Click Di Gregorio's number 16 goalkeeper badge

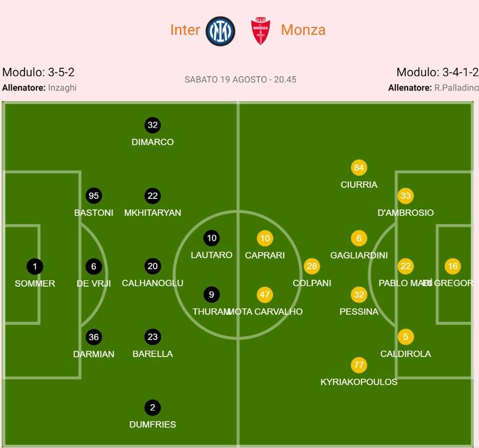(453, 267)
